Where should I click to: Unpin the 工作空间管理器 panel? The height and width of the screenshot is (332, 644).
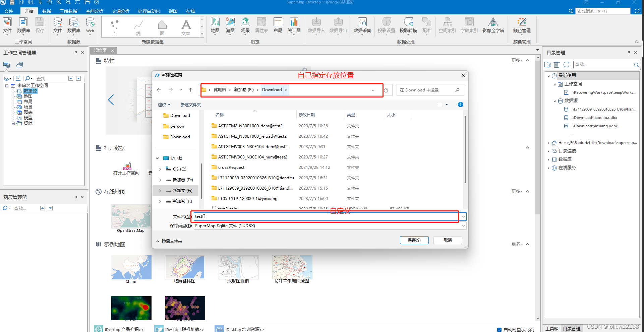[x=76, y=52]
